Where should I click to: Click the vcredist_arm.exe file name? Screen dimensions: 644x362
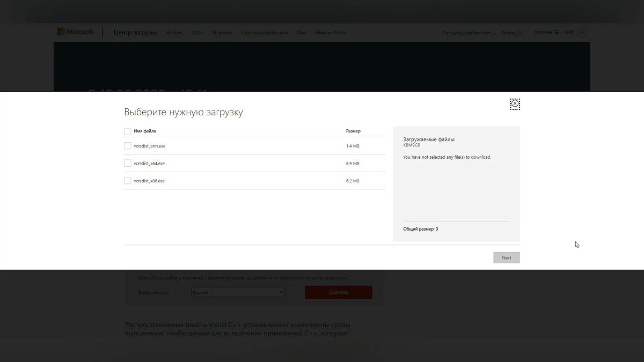pyautogui.click(x=150, y=146)
